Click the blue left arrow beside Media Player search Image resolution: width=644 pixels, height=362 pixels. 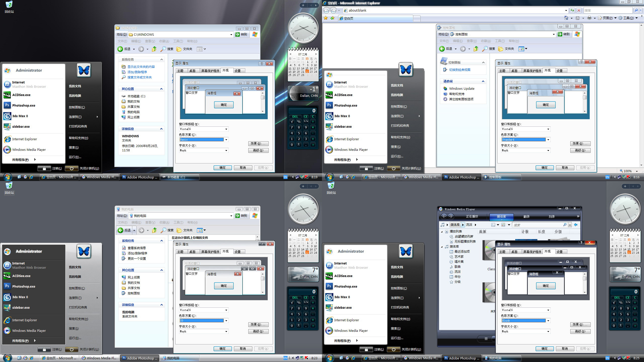(x=576, y=225)
